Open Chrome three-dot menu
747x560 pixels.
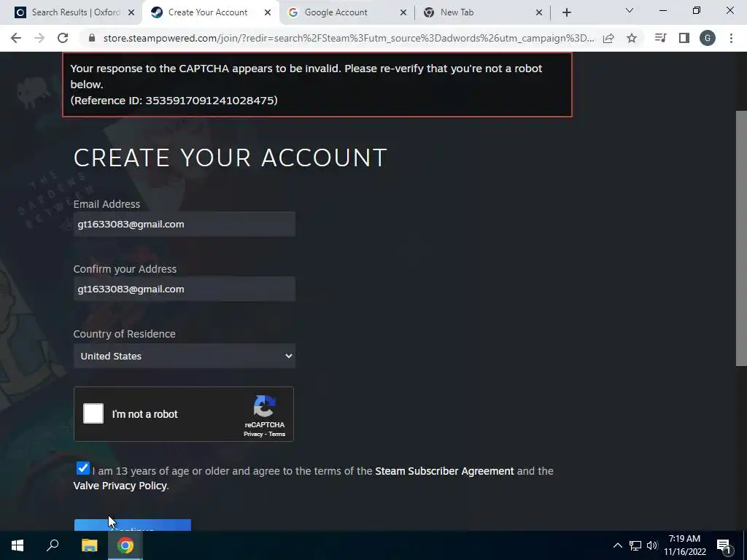click(731, 38)
